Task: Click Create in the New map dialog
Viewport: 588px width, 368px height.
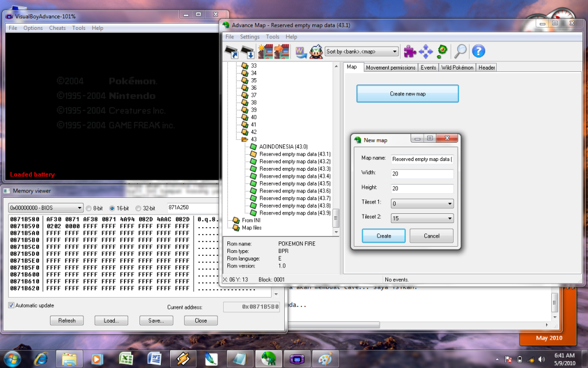Action: [x=384, y=236]
